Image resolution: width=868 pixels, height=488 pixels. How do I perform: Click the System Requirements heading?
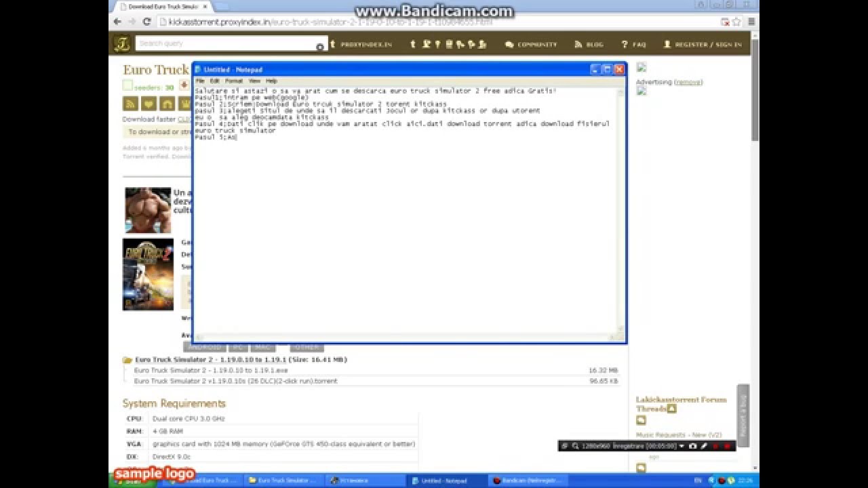[174, 403]
